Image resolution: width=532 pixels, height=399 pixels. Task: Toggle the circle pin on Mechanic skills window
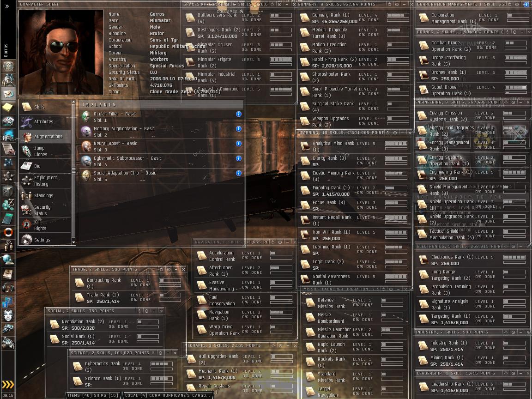281,345
